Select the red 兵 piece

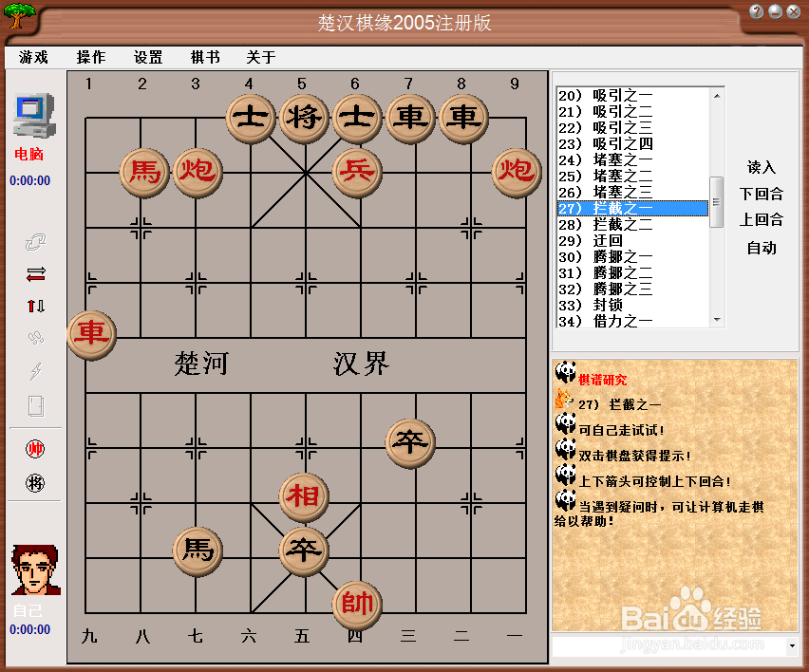coord(357,173)
